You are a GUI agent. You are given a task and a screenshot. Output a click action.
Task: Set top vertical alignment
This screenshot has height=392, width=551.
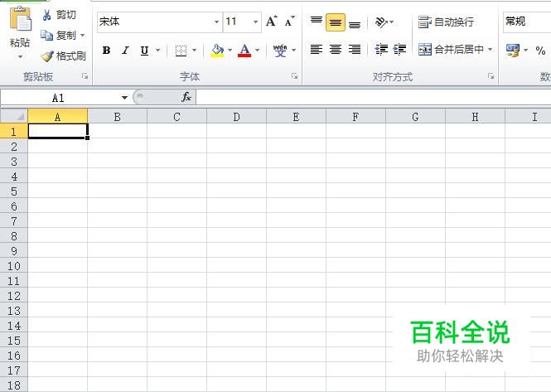pos(317,21)
